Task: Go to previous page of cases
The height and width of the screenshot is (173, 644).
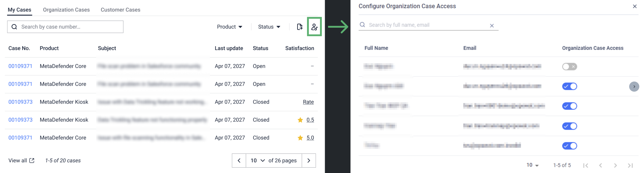Action: click(x=239, y=161)
